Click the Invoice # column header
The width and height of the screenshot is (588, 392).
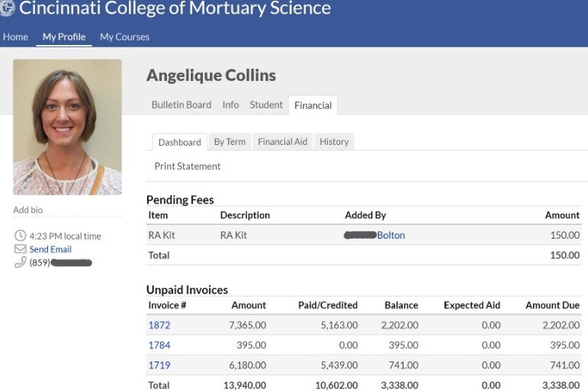(167, 305)
